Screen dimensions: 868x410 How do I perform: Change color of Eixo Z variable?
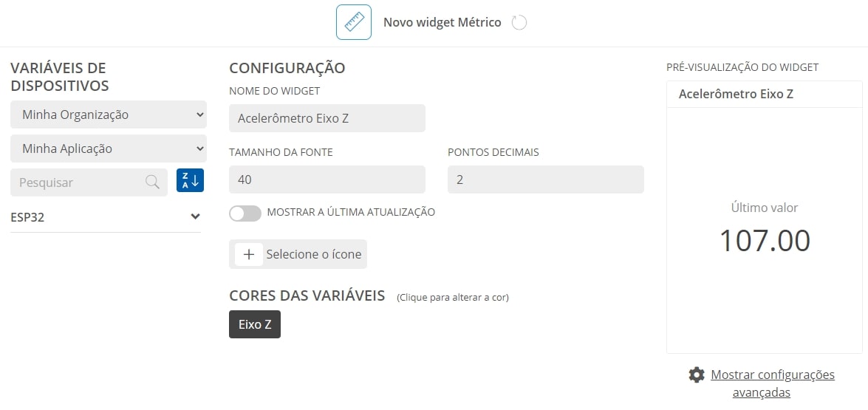pos(255,324)
